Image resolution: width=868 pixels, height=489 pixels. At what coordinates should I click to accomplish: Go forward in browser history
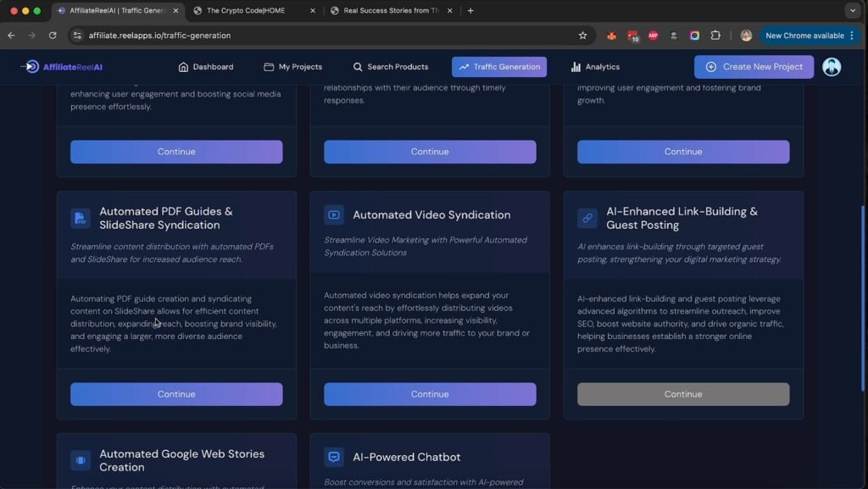(31, 36)
